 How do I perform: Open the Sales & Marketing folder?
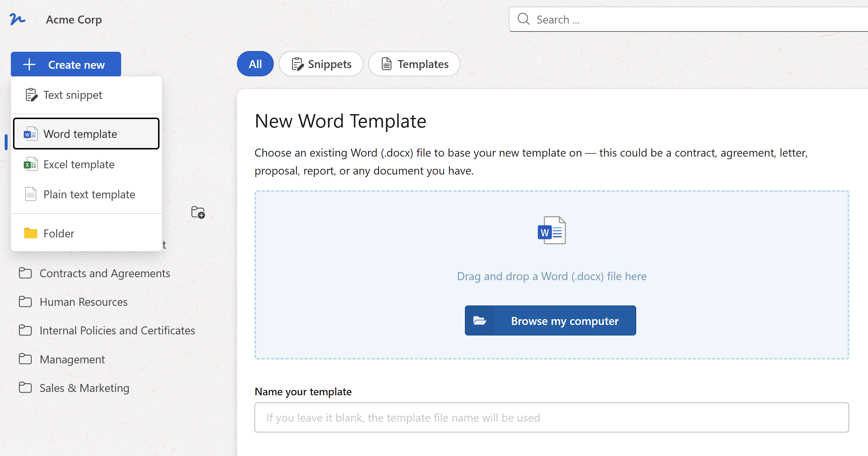(84, 388)
